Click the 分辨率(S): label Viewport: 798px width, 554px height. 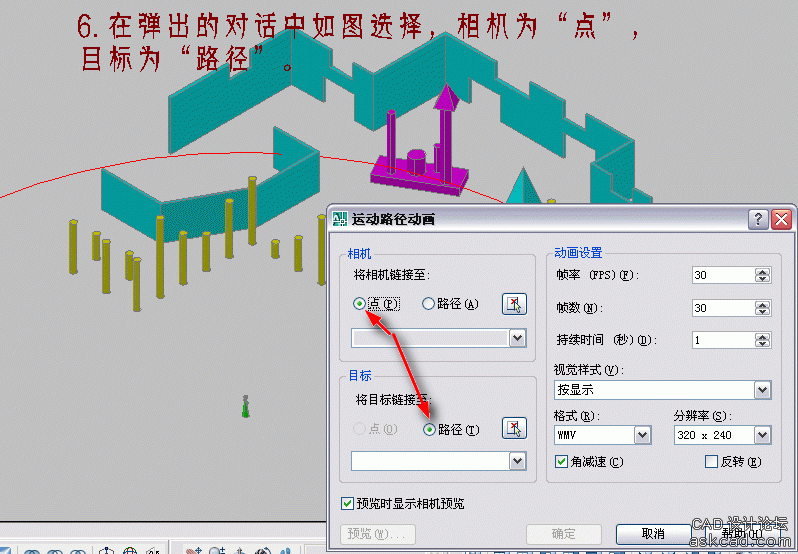coord(702,416)
